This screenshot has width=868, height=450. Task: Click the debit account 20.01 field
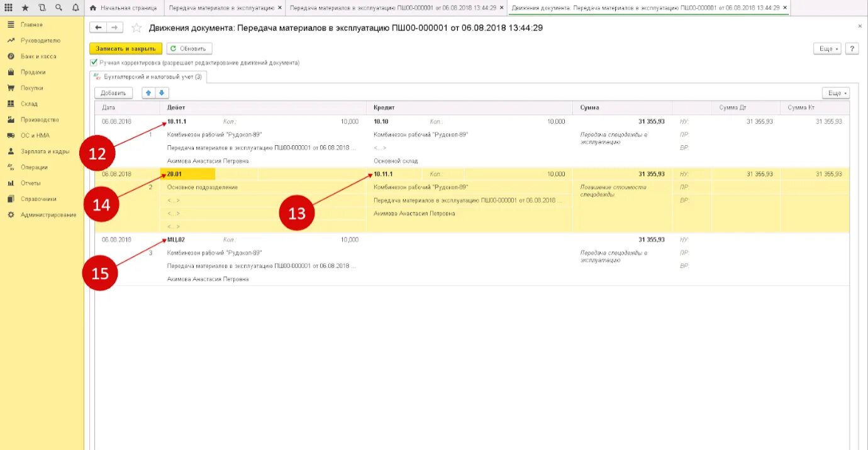tap(188, 174)
